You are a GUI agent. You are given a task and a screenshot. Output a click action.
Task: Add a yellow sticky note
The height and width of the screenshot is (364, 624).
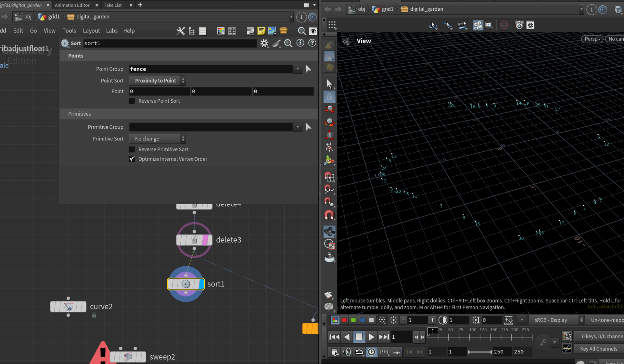pyautogui.click(x=261, y=31)
